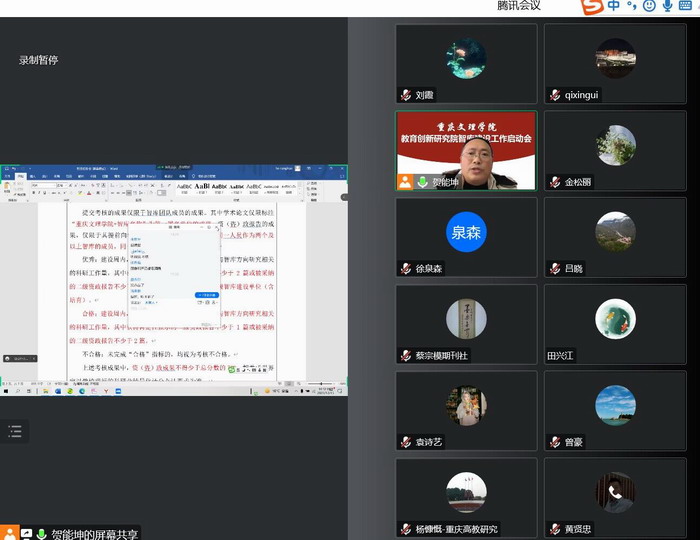This screenshot has width=700, height=540.
Task: Click 田兴江 koi fish avatar
Action: point(615,319)
